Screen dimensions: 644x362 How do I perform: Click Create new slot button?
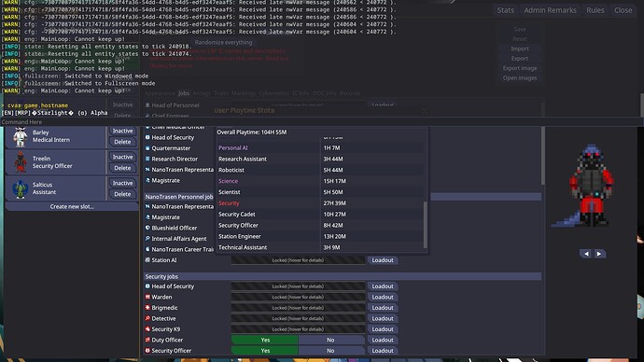click(72, 206)
